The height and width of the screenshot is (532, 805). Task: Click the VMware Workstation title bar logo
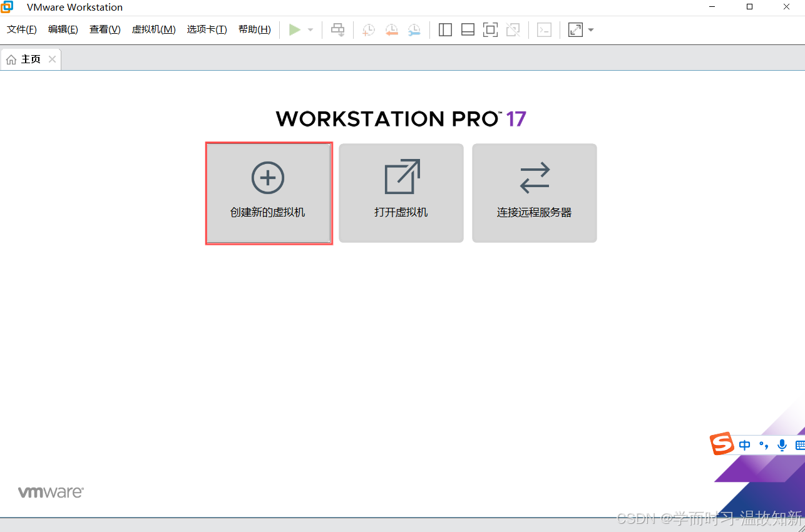pos(7,7)
